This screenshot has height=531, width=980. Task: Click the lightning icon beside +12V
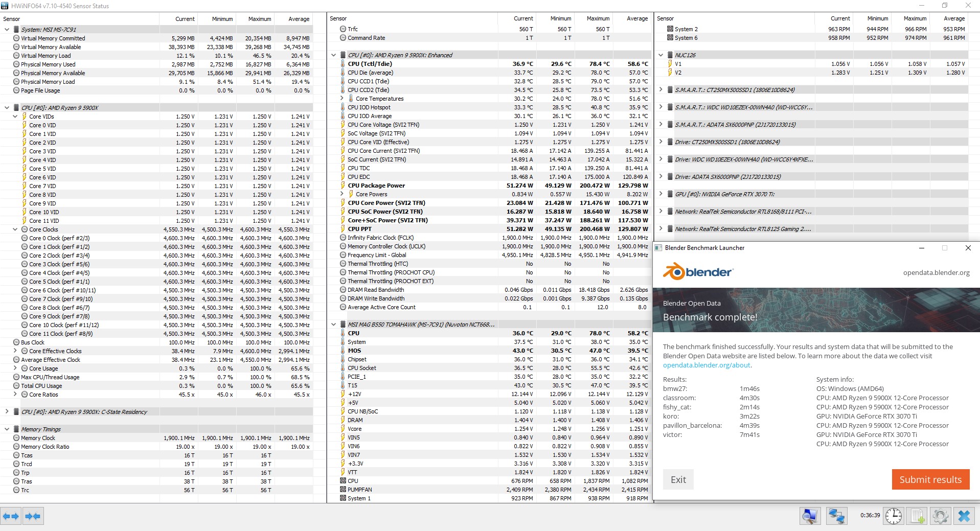(x=343, y=394)
